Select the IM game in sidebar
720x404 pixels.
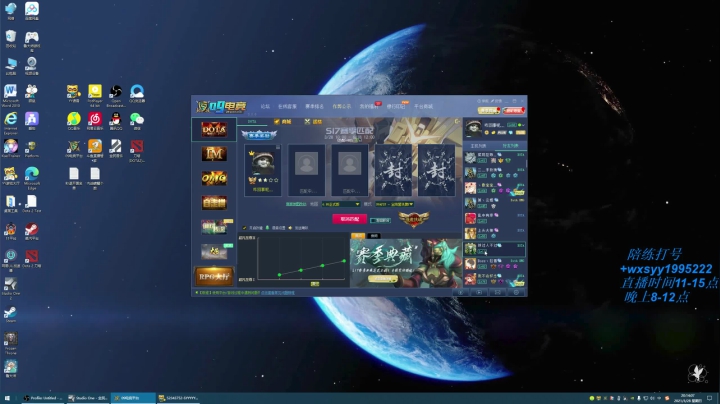coord(214,154)
